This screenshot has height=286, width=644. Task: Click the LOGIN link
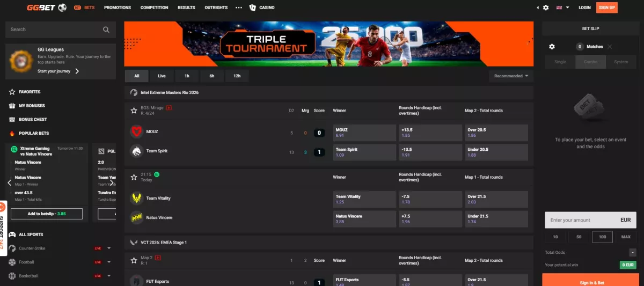(x=584, y=8)
